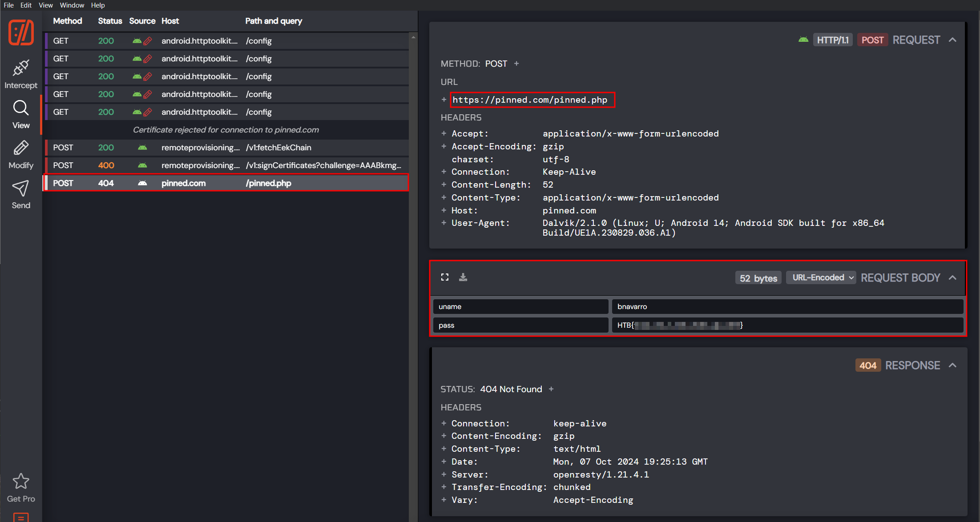
Task: Click the 404 response status badge
Action: 867,365
